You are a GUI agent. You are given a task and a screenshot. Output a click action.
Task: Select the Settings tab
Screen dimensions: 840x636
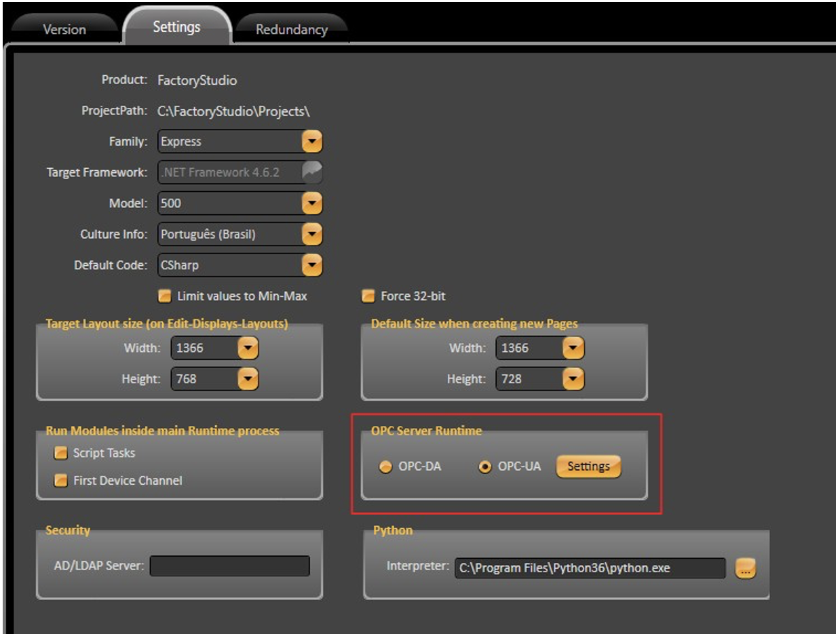coord(176,27)
